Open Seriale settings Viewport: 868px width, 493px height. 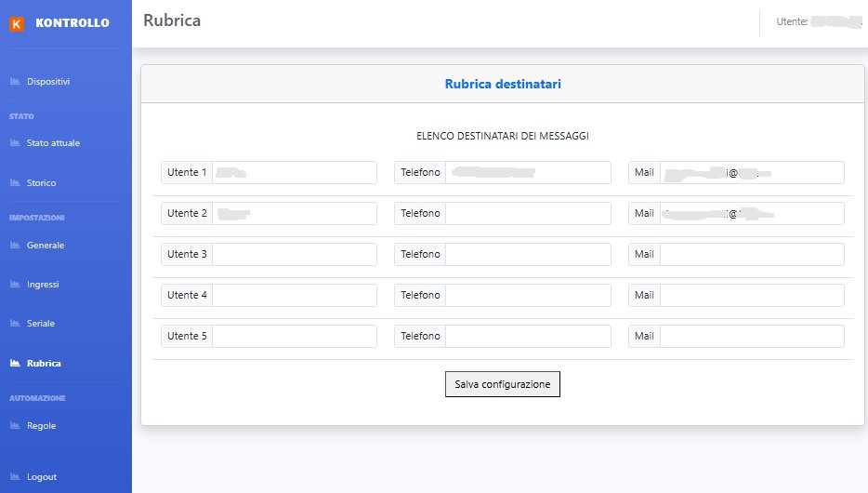pos(41,323)
